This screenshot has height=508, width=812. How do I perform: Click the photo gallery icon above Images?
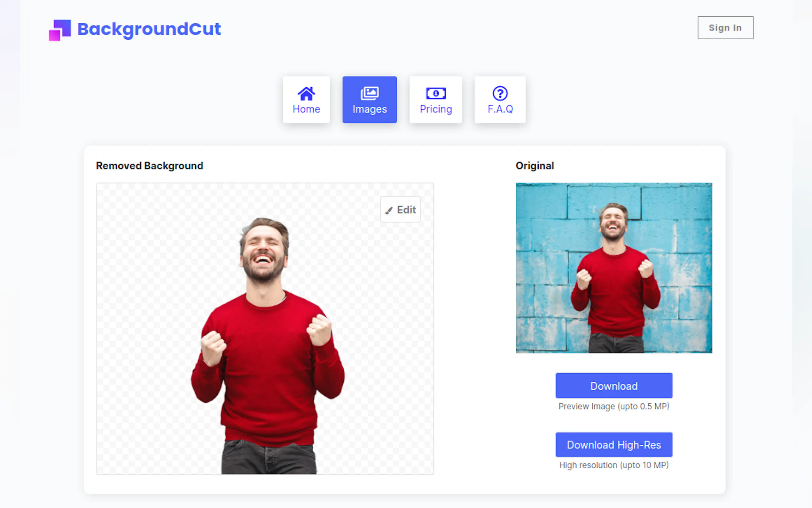[x=369, y=93]
